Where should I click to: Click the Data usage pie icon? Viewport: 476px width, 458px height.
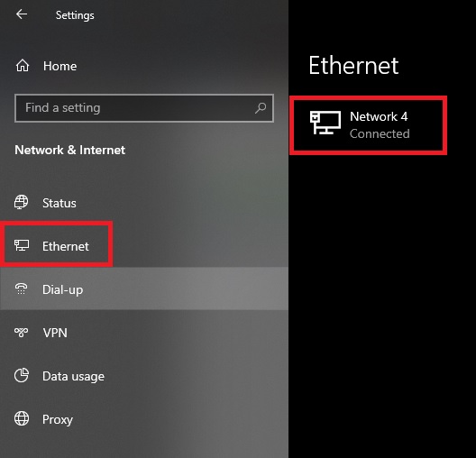22,375
